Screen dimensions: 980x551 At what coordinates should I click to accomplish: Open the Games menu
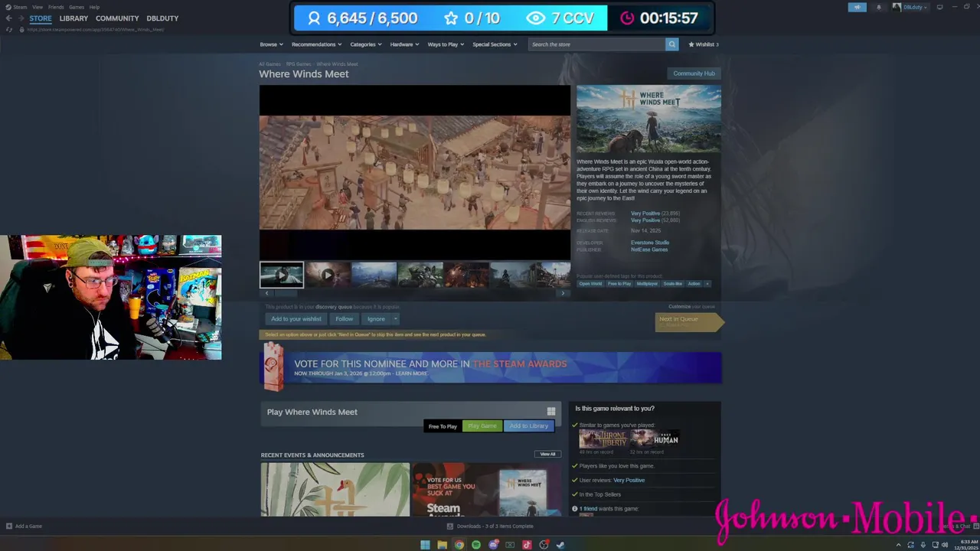click(77, 7)
